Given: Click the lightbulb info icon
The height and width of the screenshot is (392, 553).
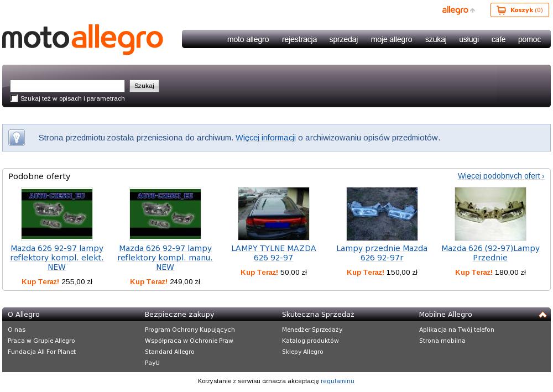Looking at the screenshot, I should (17, 138).
